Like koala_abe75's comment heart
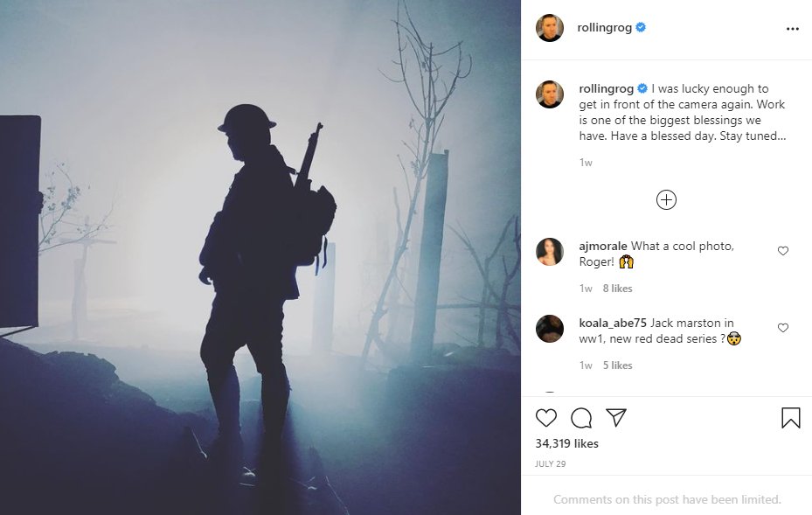The height and width of the screenshot is (515, 812). click(783, 328)
